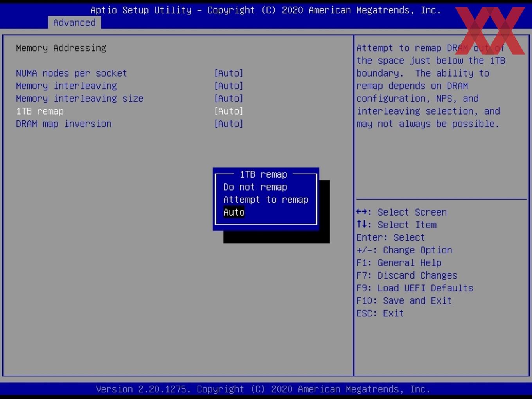Screen dimensions: 532x399
Task: Click the Select Item key hint
Action: [x=396, y=225]
